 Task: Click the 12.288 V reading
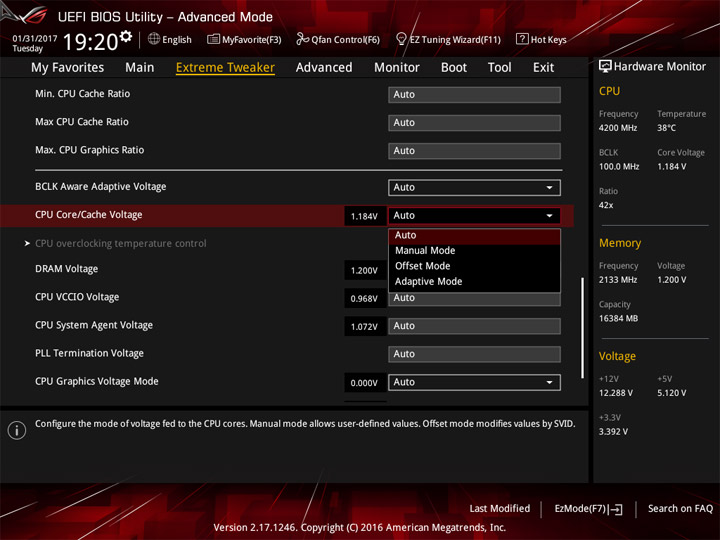(x=616, y=393)
